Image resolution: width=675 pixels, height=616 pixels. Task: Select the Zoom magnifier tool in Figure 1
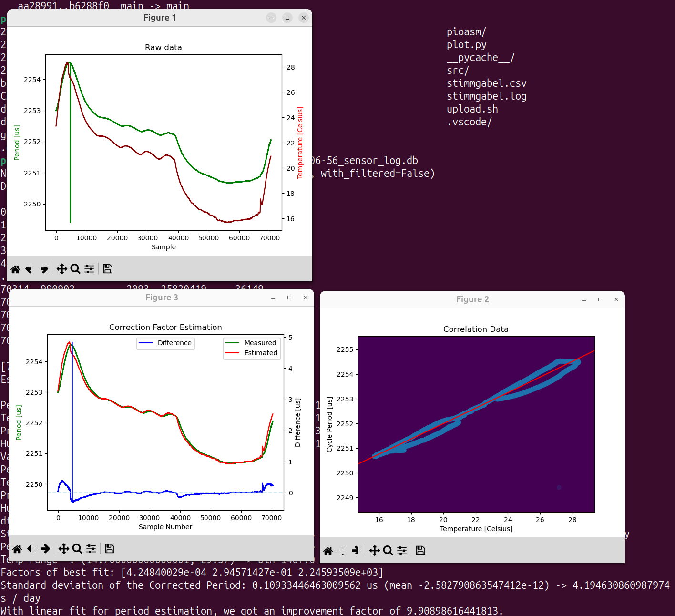[75, 269]
